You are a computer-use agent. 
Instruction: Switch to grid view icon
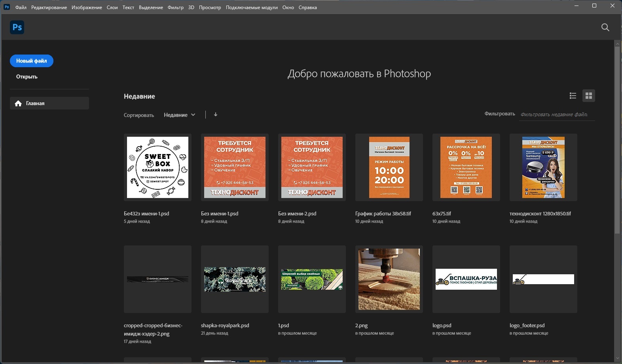tap(588, 96)
